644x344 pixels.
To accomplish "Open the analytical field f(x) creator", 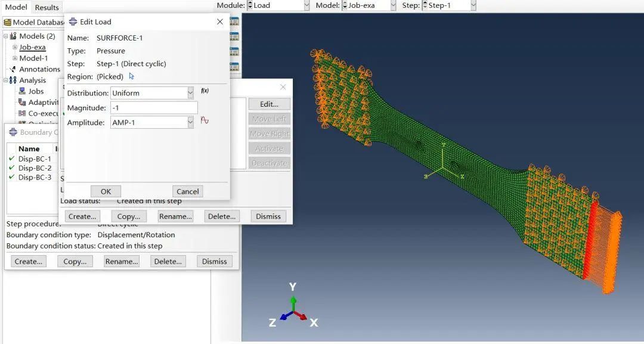I will 205,91.
